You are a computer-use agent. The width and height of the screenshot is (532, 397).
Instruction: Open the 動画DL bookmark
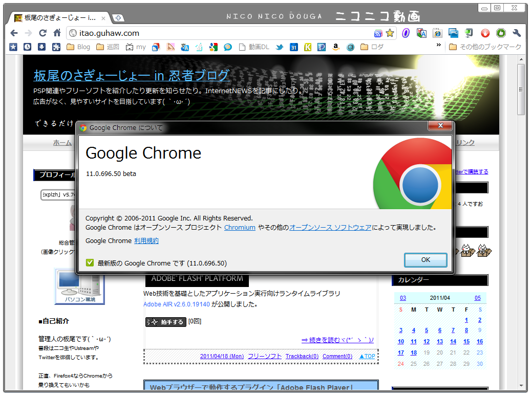pos(254,47)
